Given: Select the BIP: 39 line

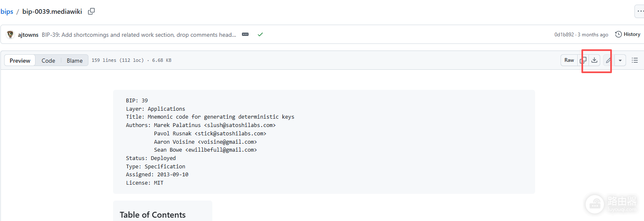Looking at the screenshot, I should click(137, 100).
